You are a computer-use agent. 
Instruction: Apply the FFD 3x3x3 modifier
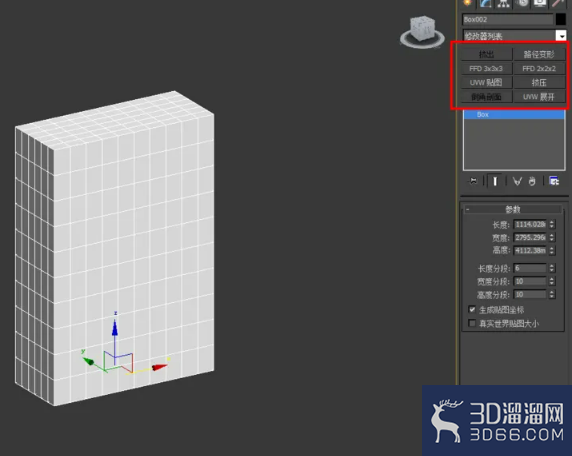[x=486, y=69]
